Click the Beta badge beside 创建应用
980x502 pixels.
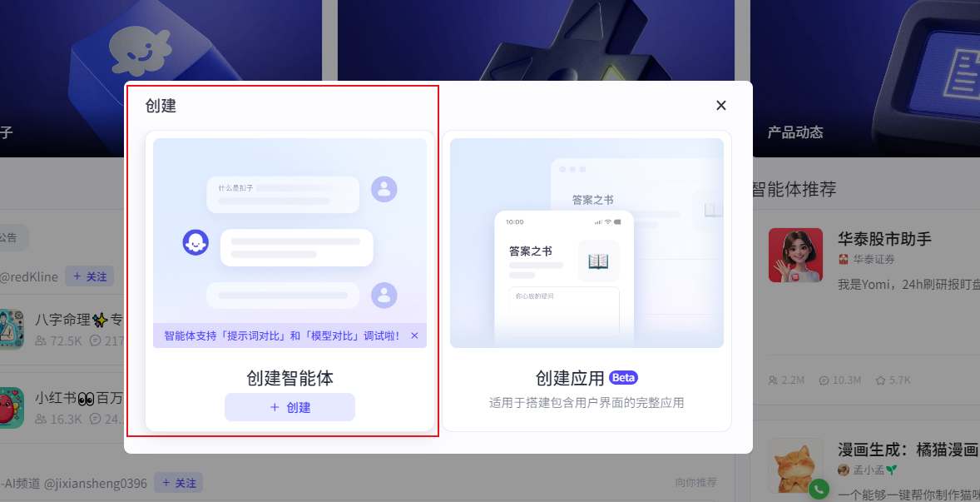(x=623, y=377)
